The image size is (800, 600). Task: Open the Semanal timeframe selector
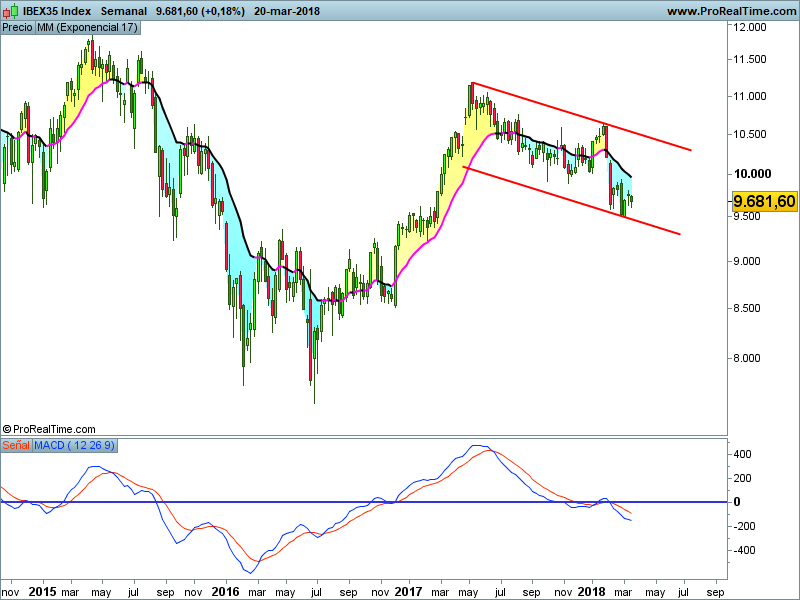click(x=124, y=11)
